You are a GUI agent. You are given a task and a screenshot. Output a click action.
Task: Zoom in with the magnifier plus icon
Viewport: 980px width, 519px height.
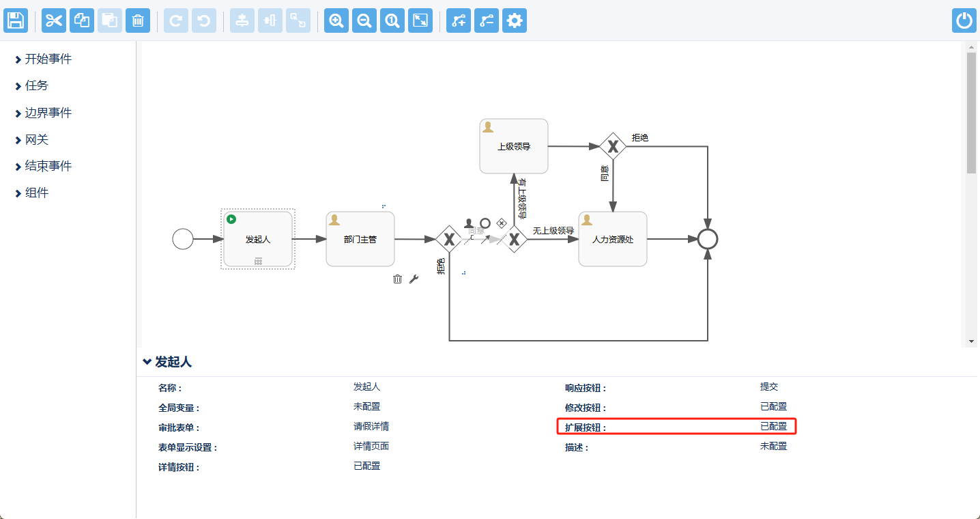click(x=336, y=20)
